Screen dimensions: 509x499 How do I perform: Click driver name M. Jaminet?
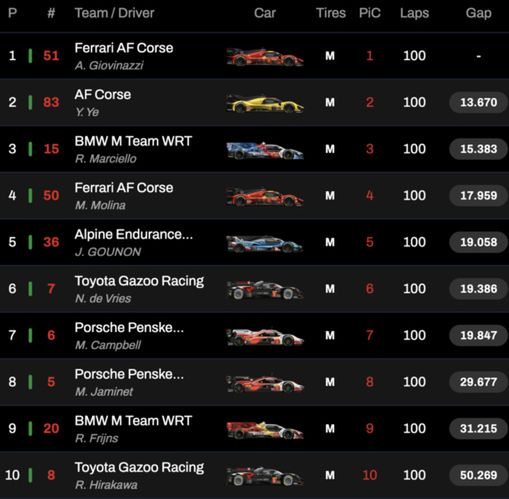104,392
